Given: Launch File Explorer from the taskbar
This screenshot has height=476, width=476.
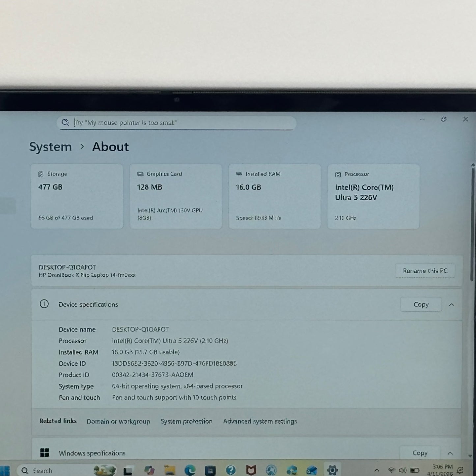Looking at the screenshot, I should click(x=170, y=470).
